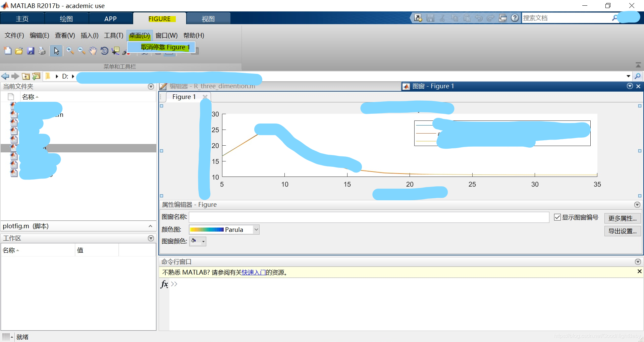The width and height of the screenshot is (644, 342).
Task: Open the 快速入门 getting started link
Action: pyautogui.click(x=254, y=273)
